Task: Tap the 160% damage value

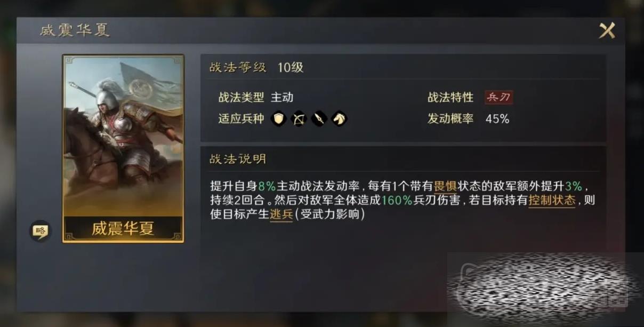Action: (x=397, y=201)
